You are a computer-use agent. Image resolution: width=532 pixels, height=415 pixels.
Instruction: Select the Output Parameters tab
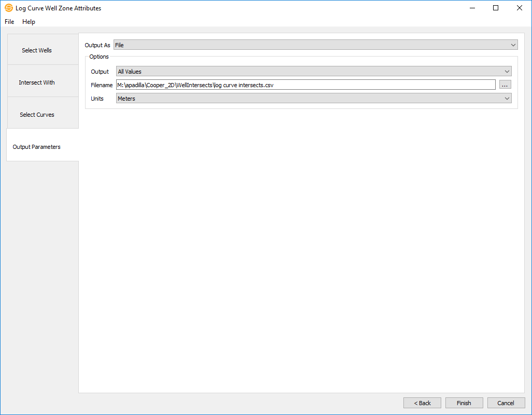coord(37,147)
